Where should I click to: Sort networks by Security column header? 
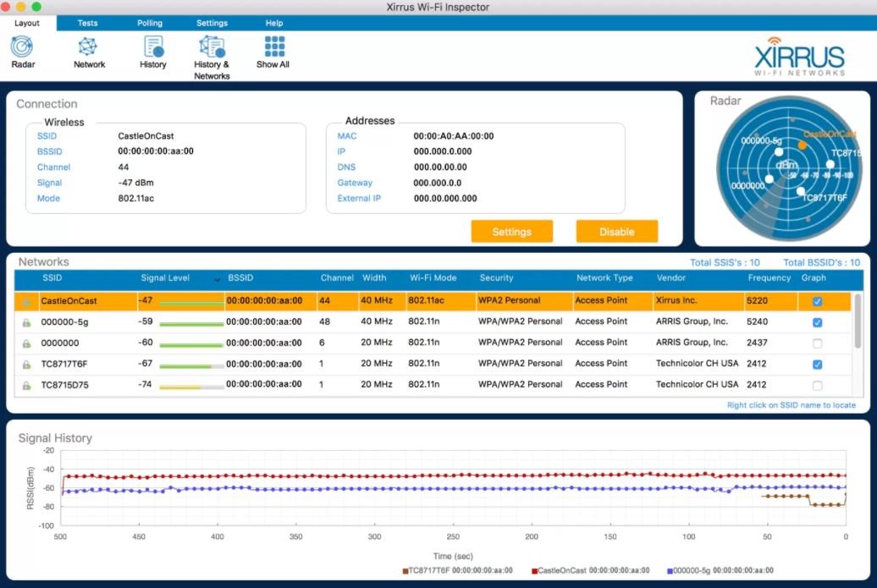(x=496, y=278)
